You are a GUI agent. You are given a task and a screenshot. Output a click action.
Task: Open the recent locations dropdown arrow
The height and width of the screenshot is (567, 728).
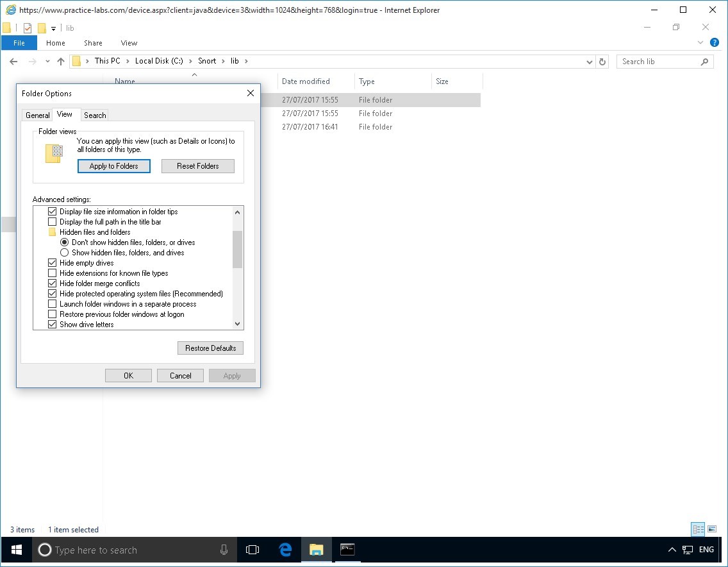[47, 62]
